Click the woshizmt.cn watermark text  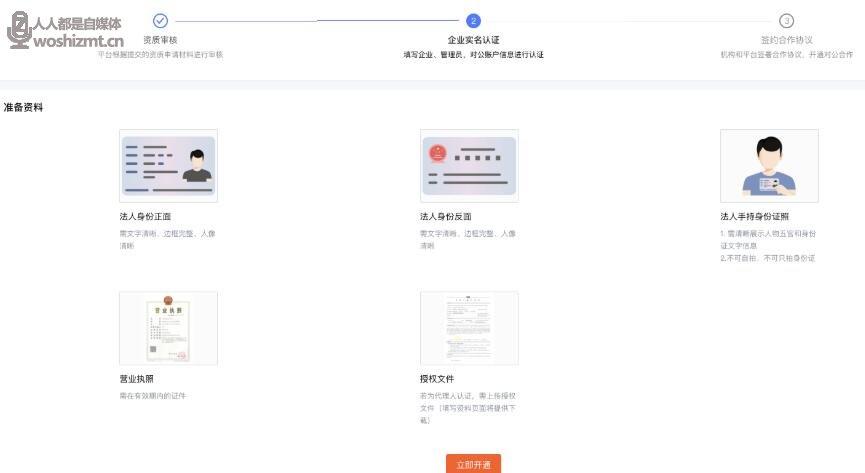click(78, 41)
